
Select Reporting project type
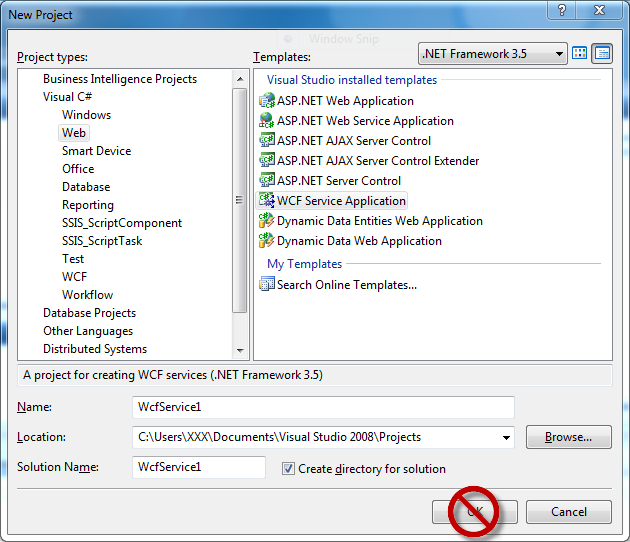88,205
